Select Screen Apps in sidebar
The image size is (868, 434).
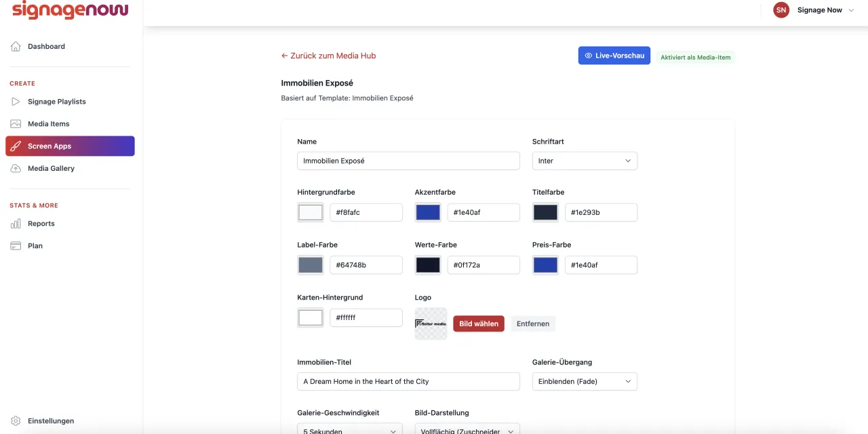[71, 146]
